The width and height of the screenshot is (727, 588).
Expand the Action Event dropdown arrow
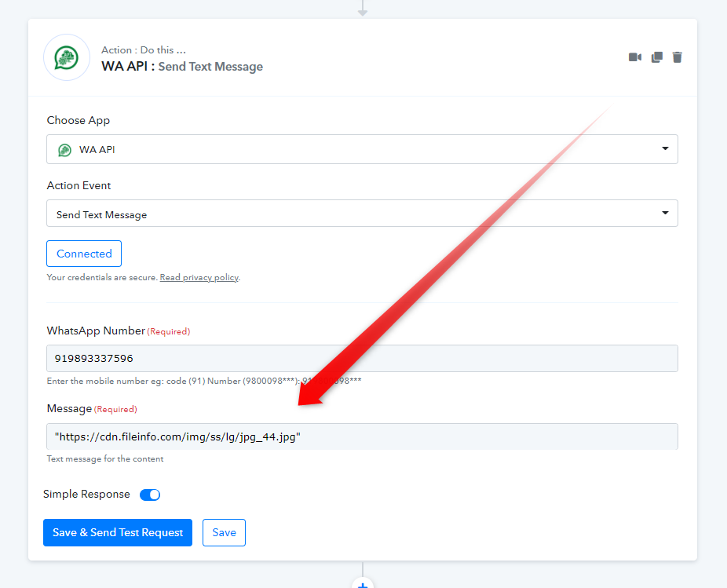click(x=665, y=213)
